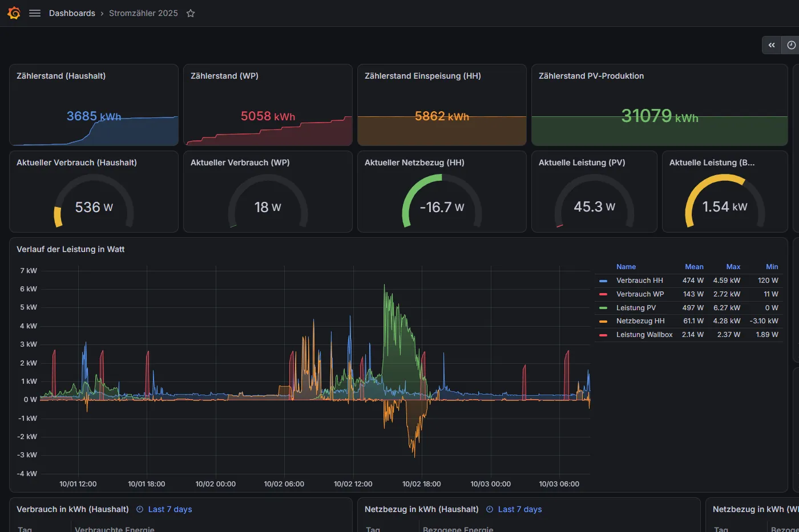Click the -3.10 kW min value for Netzbezug HH
The height and width of the screenshot is (532, 799).
click(764, 321)
